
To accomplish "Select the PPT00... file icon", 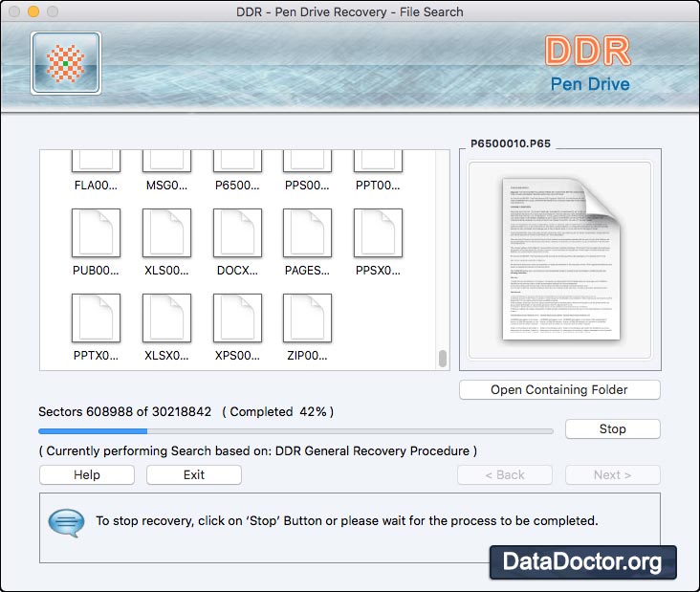I will pyautogui.click(x=378, y=162).
